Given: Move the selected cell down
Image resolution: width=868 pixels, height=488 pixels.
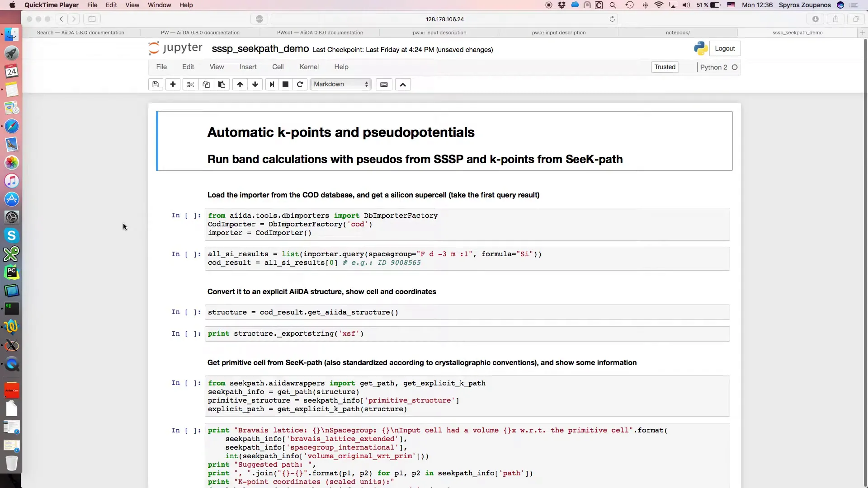Looking at the screenshot, I should [255, 84].
